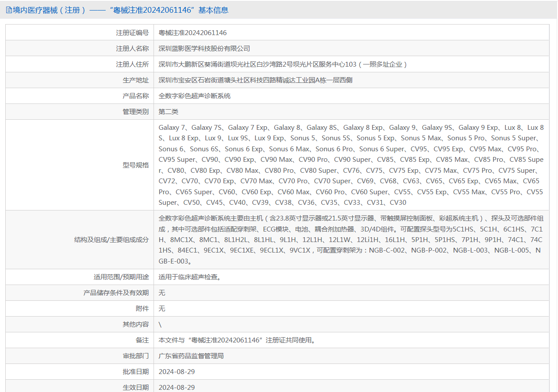Screen dimensions: 558x392
Task: Select the product name '全数字彩色超声诊断系统'
Action: tap(194, 96)
